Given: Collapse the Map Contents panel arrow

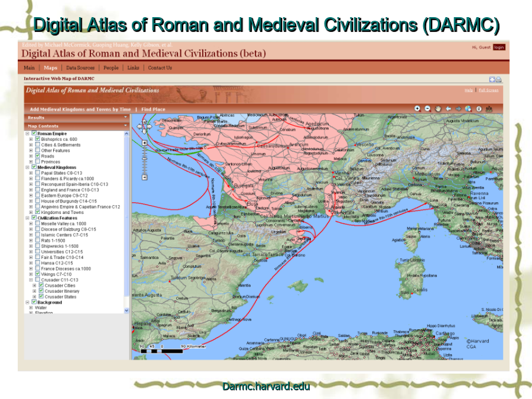Looking at the screenshot, I should coord(125,126).
